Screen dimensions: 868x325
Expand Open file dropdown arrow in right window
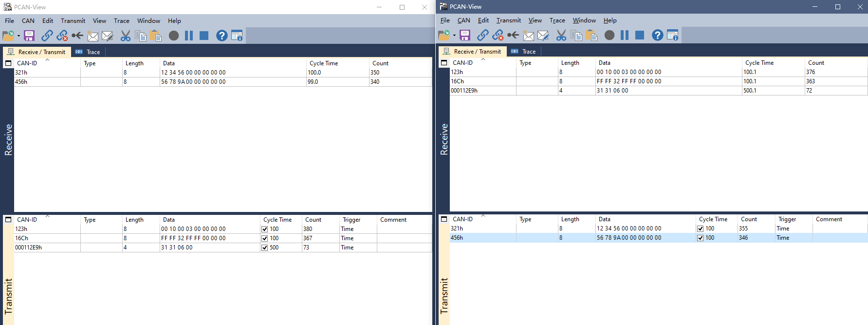454,35
